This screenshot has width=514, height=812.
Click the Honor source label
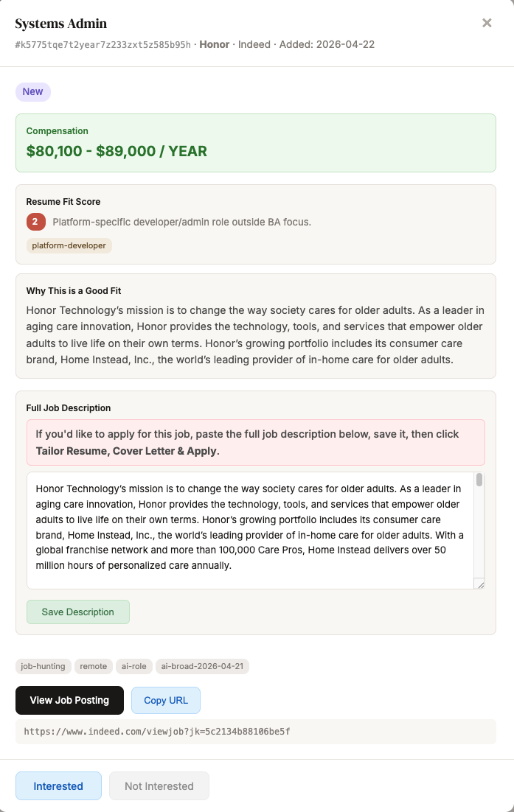point(214,44)
